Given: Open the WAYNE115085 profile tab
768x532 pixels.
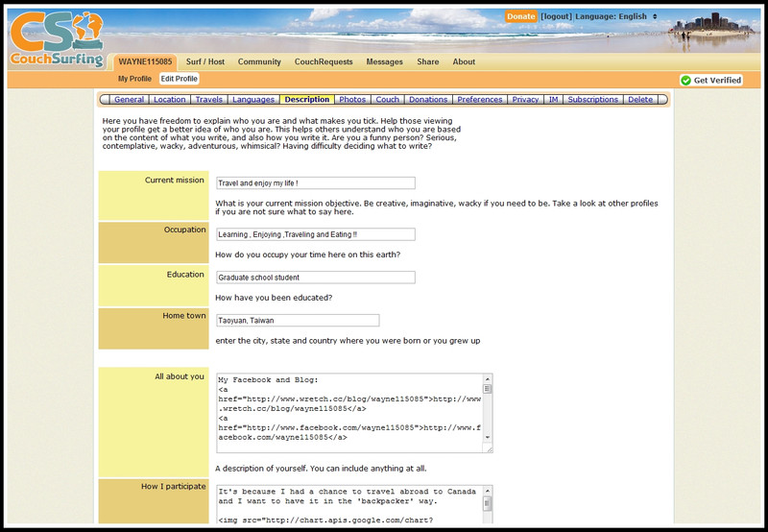Looking at the screenshot, I should pos(145,61).
